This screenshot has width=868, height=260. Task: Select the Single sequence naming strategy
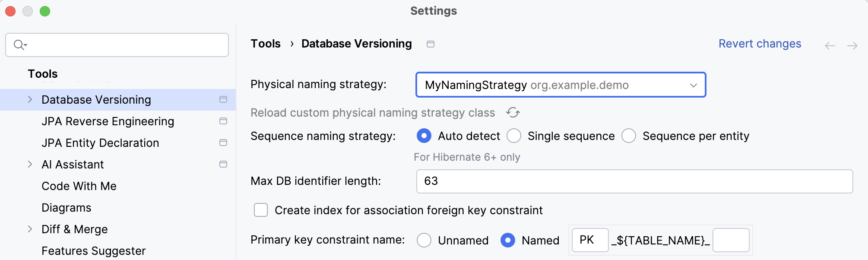point(514,136)
